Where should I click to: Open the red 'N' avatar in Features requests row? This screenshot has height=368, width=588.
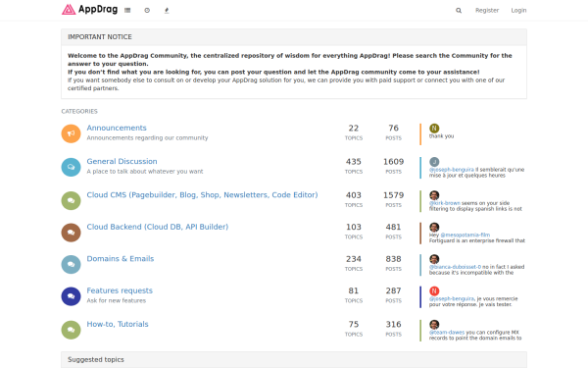(434, 291)
